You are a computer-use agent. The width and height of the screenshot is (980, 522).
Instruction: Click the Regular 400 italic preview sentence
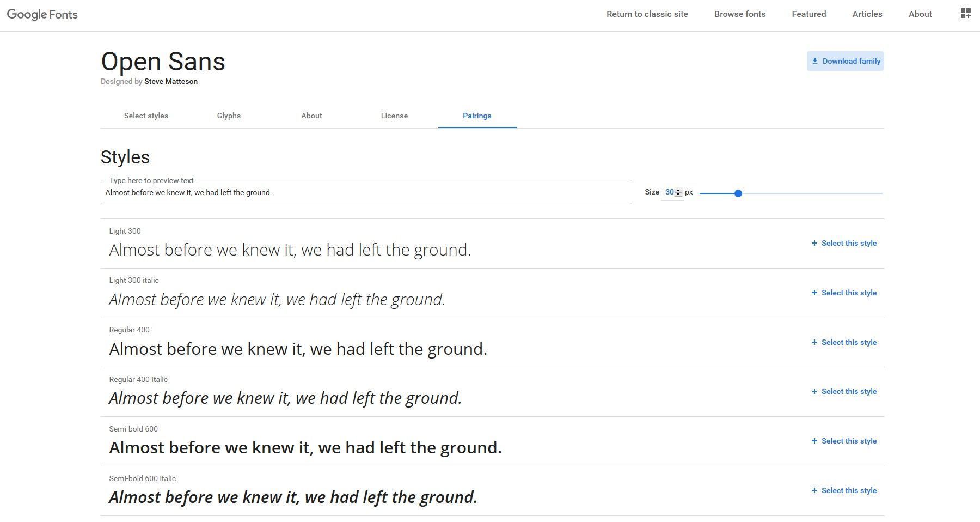pos(285,398)
